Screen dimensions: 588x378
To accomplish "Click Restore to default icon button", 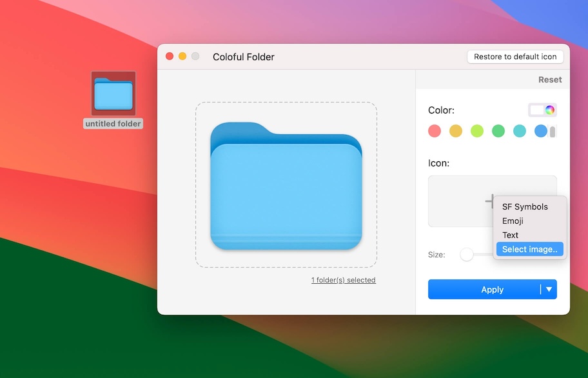I will pyautogui.click(x=515, y=57).
